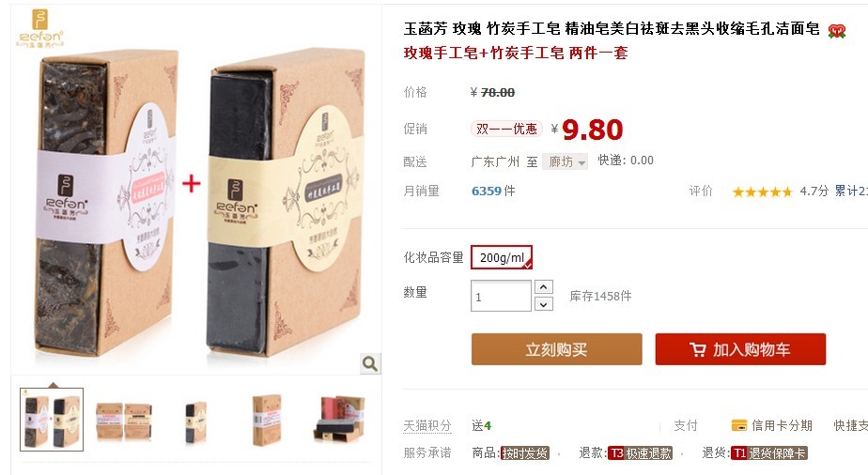
Task: Click the Reefan brand logo at top left
Action: pyautogui.click(x=39, y=28)
